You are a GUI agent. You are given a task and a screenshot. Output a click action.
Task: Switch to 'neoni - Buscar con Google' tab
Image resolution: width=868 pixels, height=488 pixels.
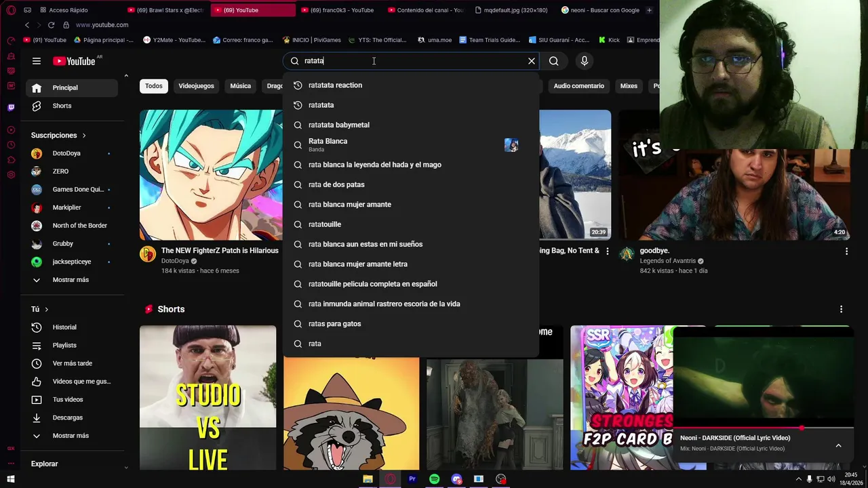(x=600, y=10)
